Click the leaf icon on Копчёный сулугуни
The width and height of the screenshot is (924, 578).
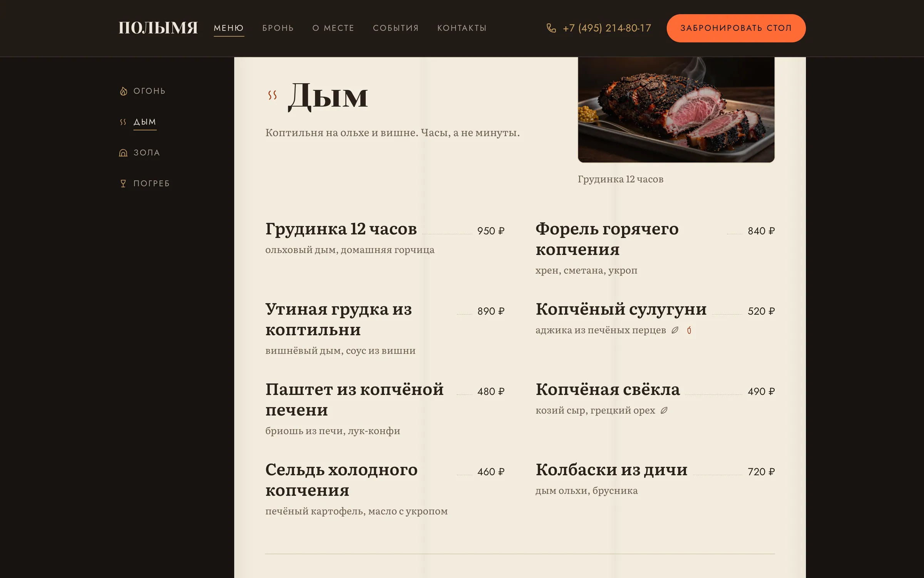[x=675, y=330]
